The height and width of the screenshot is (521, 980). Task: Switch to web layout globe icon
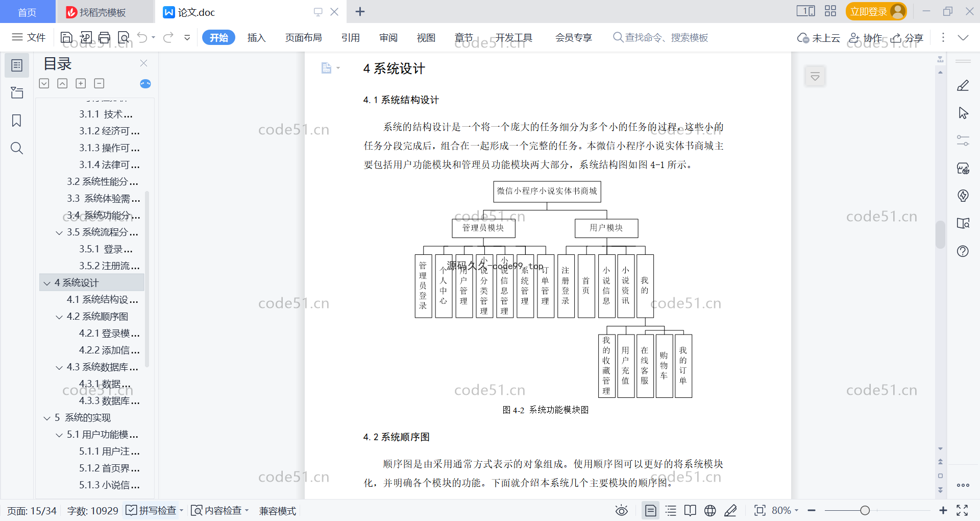tap(710, 510)
